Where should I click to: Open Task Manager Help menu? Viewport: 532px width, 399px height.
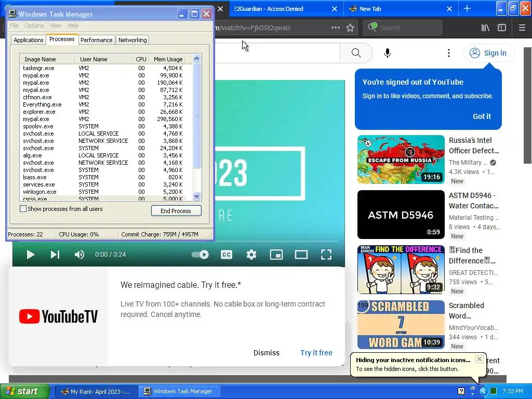pyautogui.click(x=73, y=25)
